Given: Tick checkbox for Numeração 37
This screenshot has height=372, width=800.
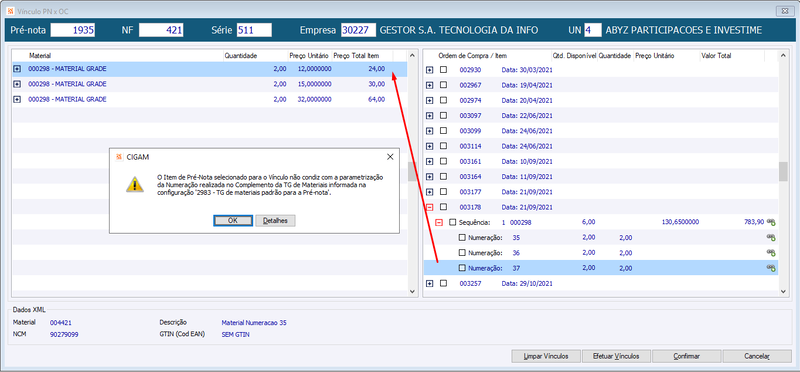Looking at the screenshot, I should (x=462, y=268).
